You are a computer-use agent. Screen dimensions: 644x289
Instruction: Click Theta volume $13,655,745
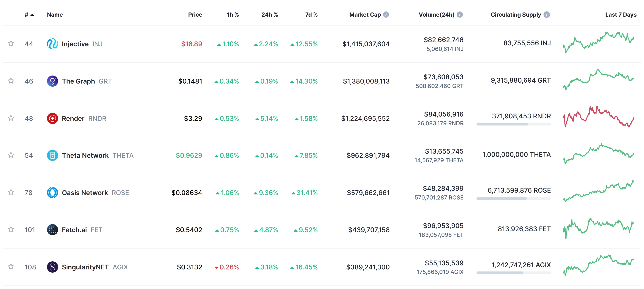click(444, 151)
